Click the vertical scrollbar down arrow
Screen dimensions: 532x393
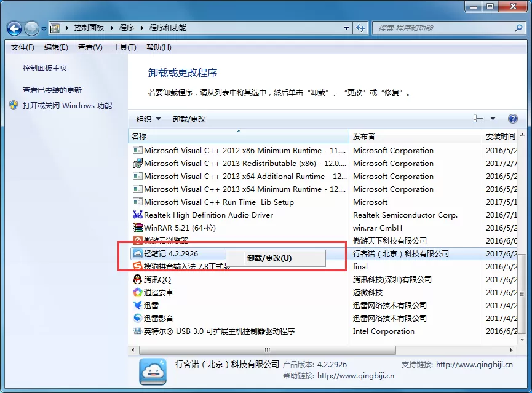(522, 339)
